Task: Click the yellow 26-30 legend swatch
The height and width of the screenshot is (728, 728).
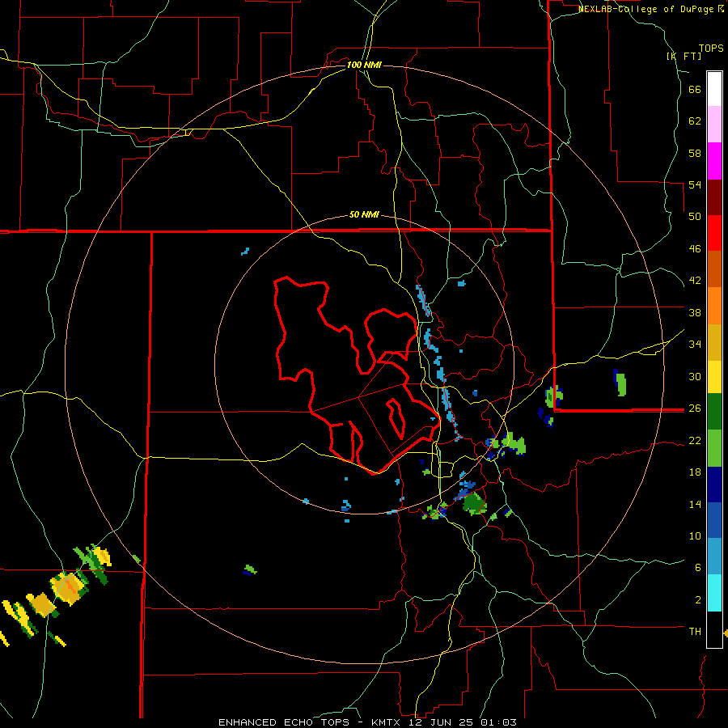Action: click(714, 377)
